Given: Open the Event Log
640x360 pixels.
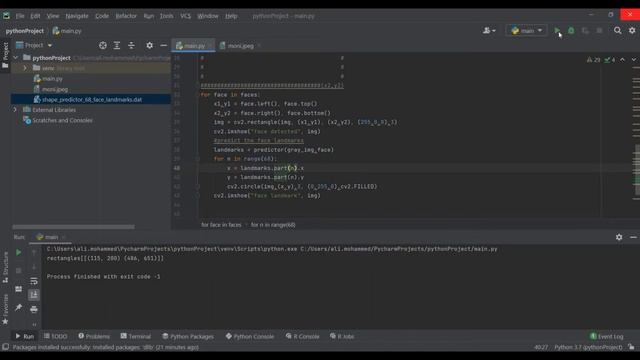Looking at the screenshot, I should (x=607, y=336).
